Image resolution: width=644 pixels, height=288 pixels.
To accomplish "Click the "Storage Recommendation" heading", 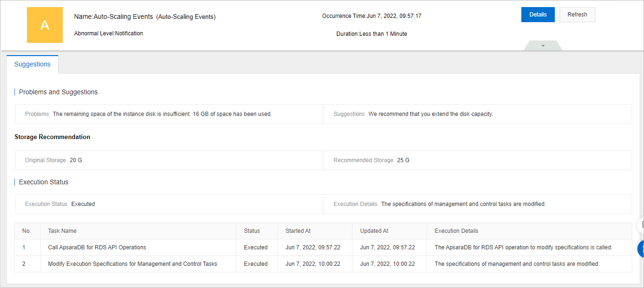I will [x=52, y=137].
